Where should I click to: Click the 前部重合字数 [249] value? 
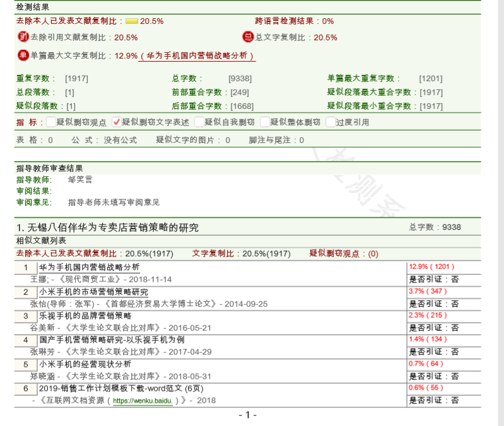[240, 93]
